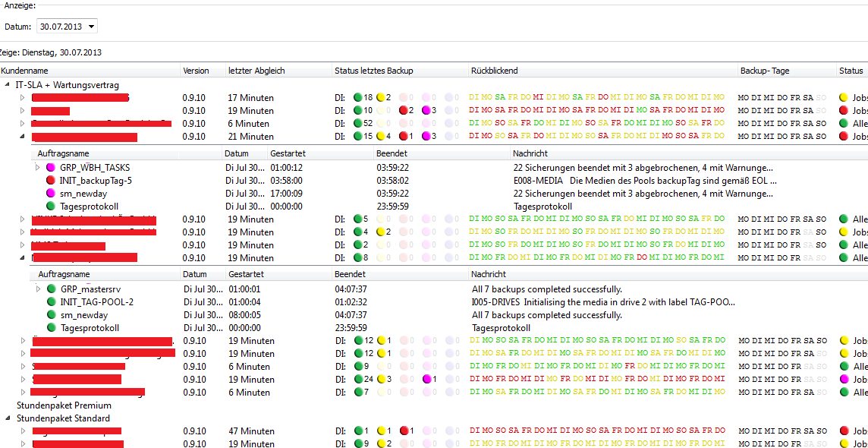
Task: Click green status icon beside GRP_mastersrv
Action: tap(51, 289)
